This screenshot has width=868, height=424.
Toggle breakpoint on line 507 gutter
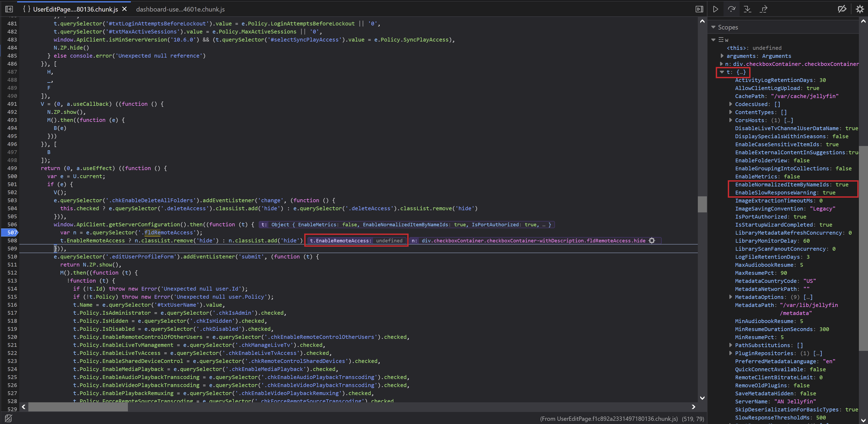click(10, 232)
